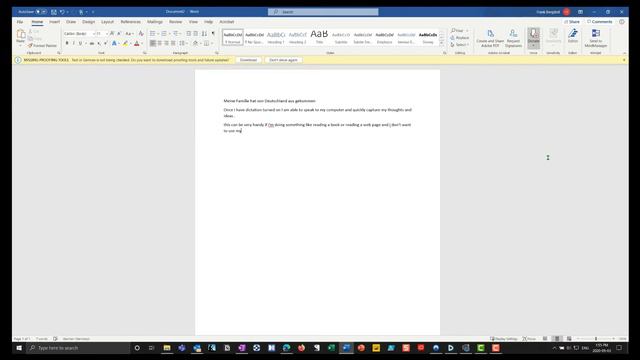640x360 pixels.
Task: Open the Find tool
Action: click(458, 31)
